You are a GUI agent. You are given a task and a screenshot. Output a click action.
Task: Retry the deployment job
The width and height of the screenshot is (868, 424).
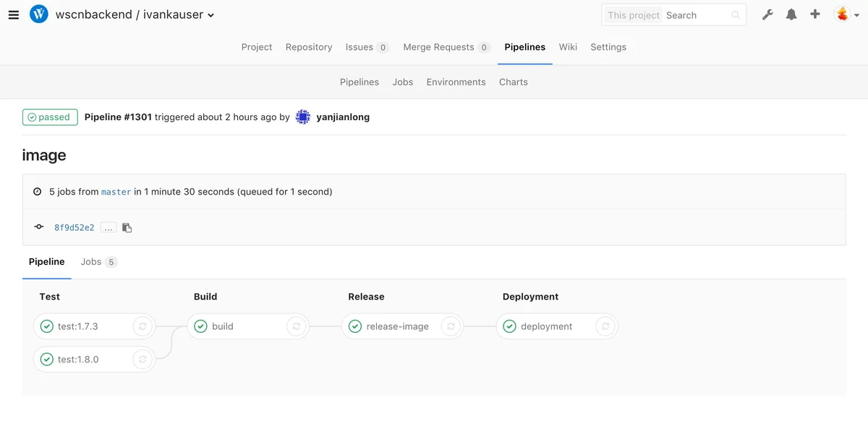[x=605, y=326]
